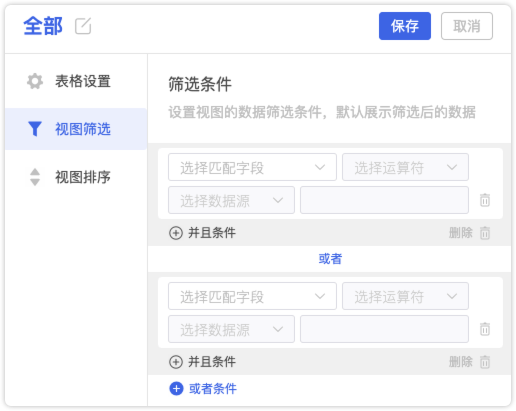Open first 选择匹配字段 dropdown
Viewport: 516px width, 411px height.
point(252,167)
